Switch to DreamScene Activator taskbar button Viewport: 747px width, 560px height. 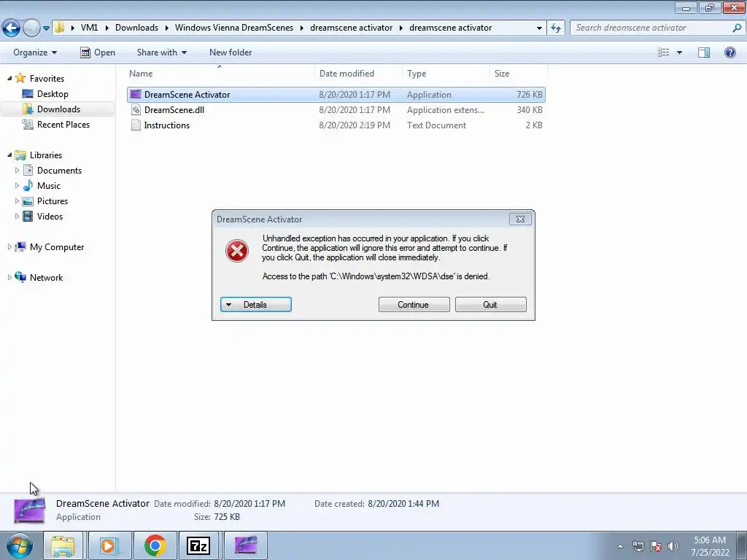coord(246,545)
